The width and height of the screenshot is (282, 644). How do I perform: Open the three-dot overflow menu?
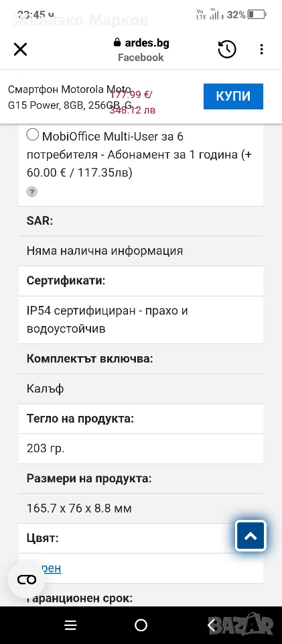pos(261,50)
